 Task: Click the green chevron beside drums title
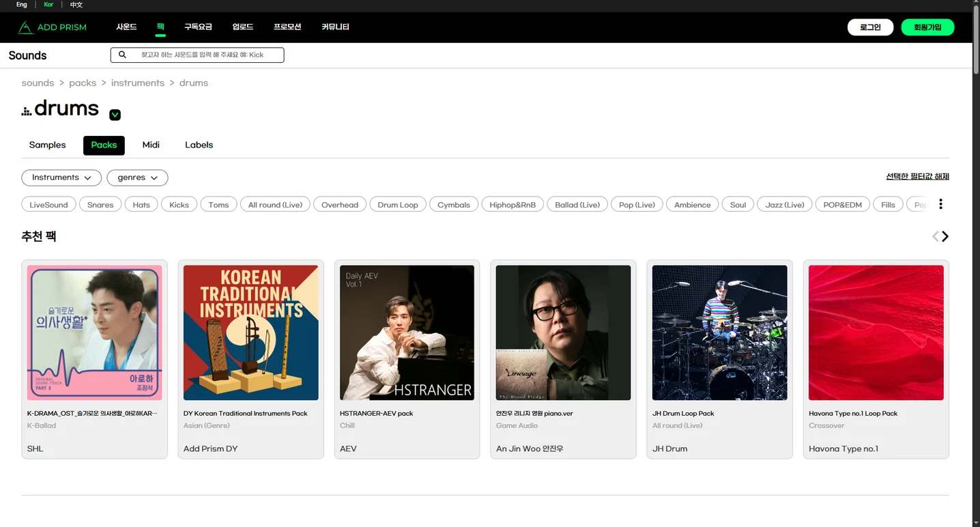pyautogui.click(x=115, y=115)
